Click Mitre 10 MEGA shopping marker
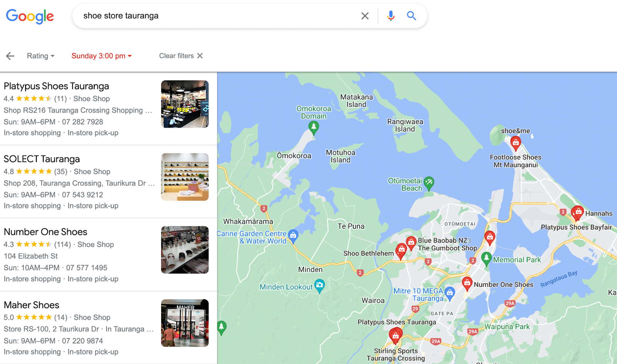 point(450,294)
